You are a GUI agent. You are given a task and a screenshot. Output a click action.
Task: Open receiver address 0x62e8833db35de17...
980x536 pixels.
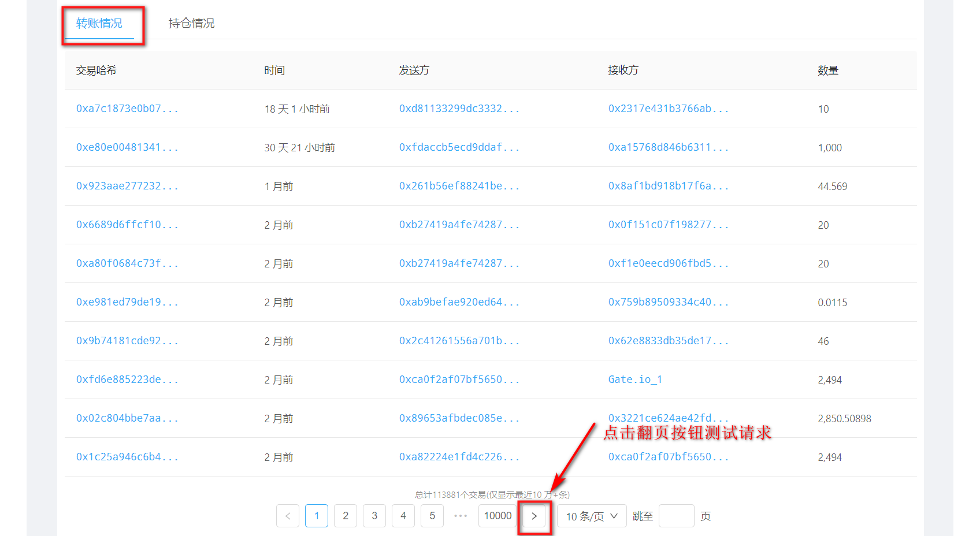pos(669,341)
